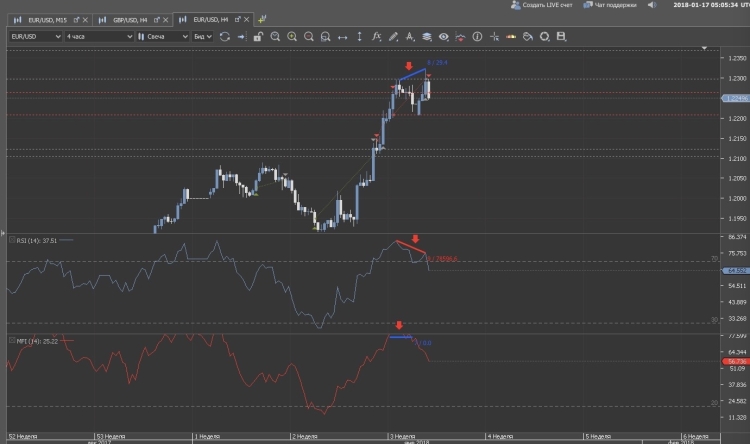
Task: Click the orange-yellow bar toolbar icon
Action: [511, 36]
